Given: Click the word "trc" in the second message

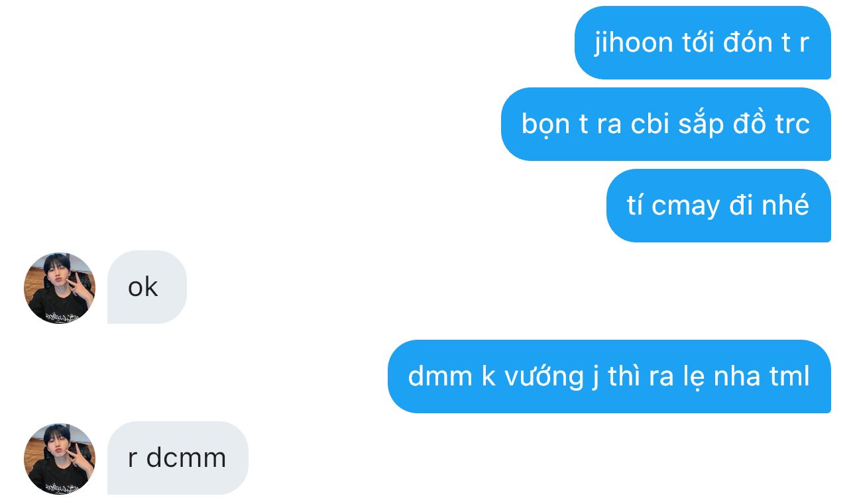Looking at the screenshot, I should (x=793, y=125).
